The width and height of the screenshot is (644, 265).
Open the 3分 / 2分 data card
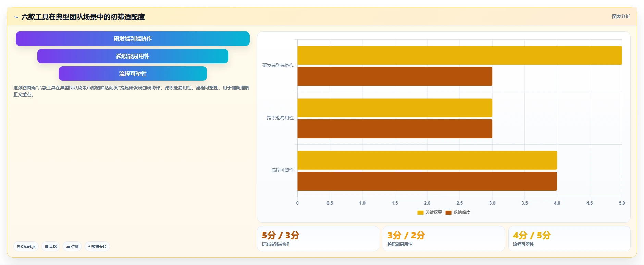click(x=444, y=239)
